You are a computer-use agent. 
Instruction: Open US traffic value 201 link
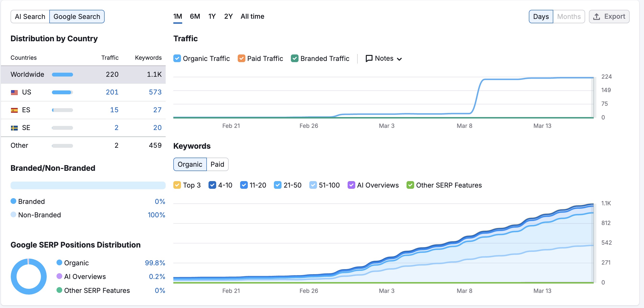[x=112, y=92]
